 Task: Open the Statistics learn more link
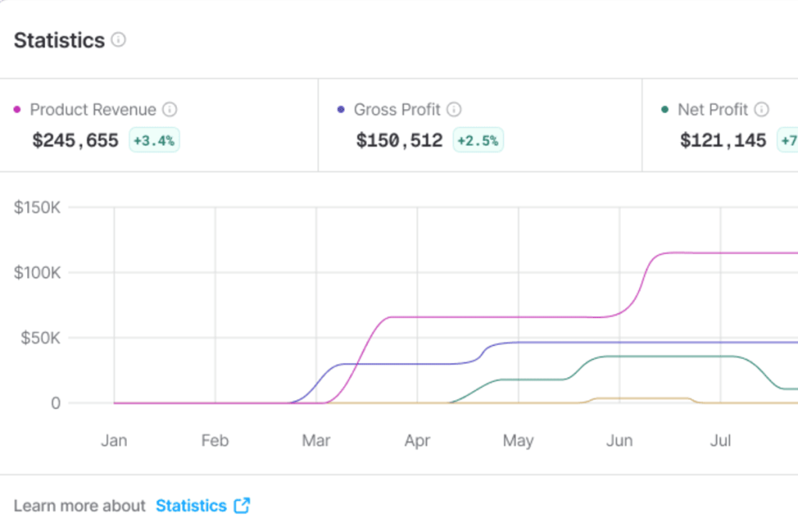[x=191, y=506]
